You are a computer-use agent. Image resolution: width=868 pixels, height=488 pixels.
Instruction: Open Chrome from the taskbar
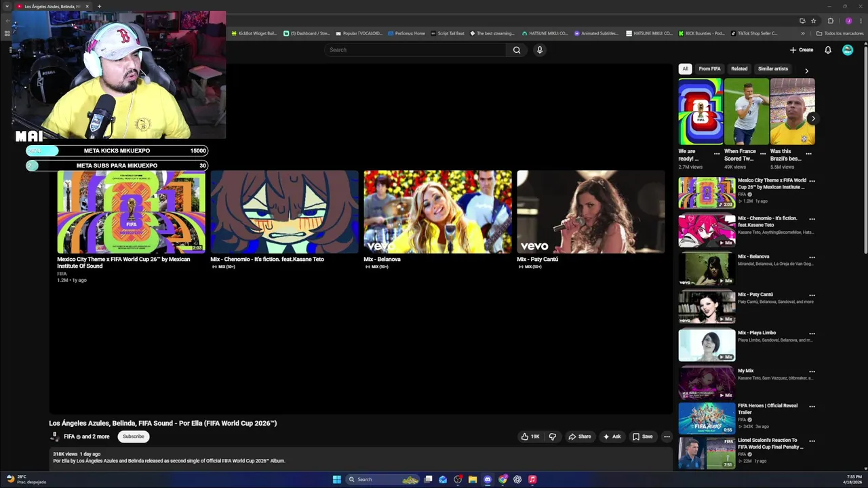pos(502,479)
